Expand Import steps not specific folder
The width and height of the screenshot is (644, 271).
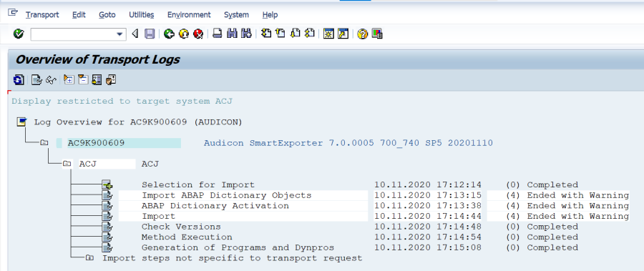pos(89,258)
